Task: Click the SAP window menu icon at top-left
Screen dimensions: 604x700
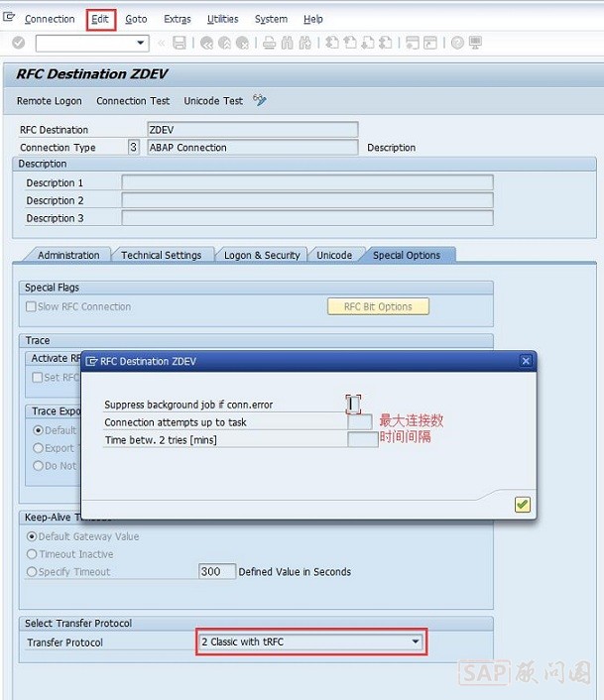Action: pos(9,18)
